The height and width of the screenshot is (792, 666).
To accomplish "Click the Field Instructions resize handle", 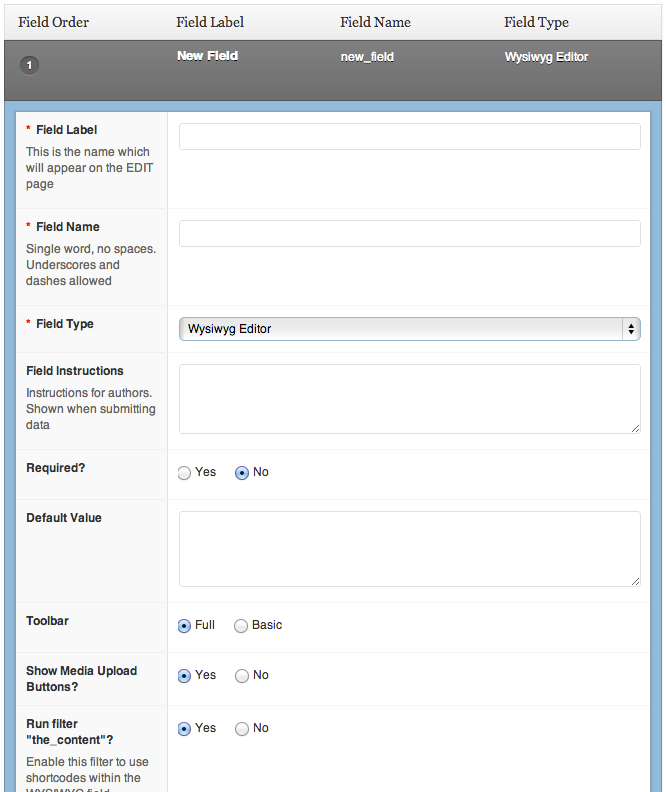I will coord(636,429).
